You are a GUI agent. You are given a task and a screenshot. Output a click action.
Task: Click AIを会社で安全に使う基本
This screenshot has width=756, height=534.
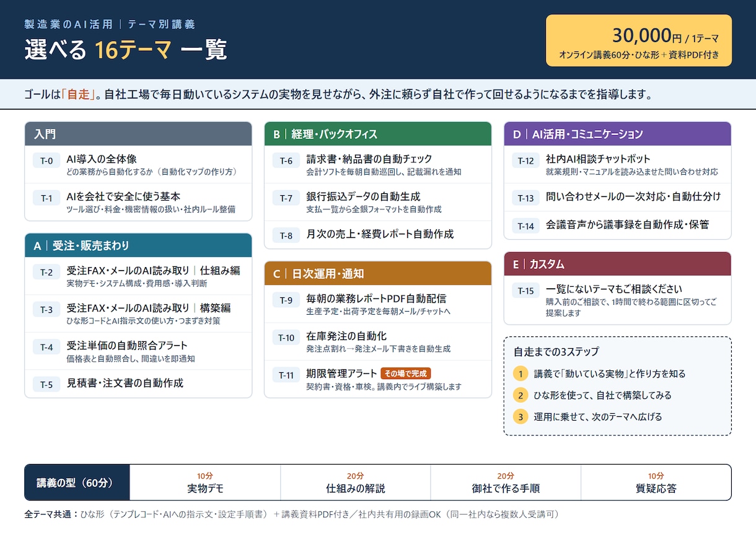click(123, 196)
